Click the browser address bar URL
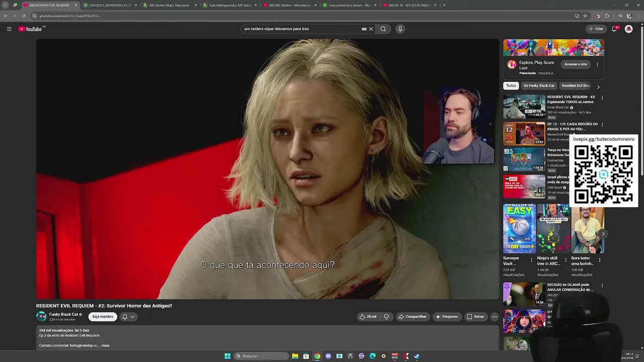Screen dimensions: 644x362 [x=69, y=16]
